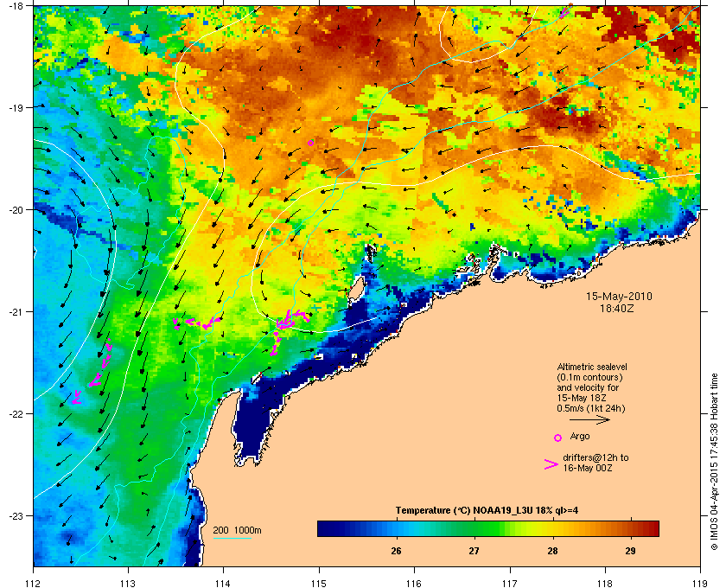The width and height of the screenshot is (726, 588).
Task: Click the "112" longitude axis label
Action: click(x=34, y=583)
